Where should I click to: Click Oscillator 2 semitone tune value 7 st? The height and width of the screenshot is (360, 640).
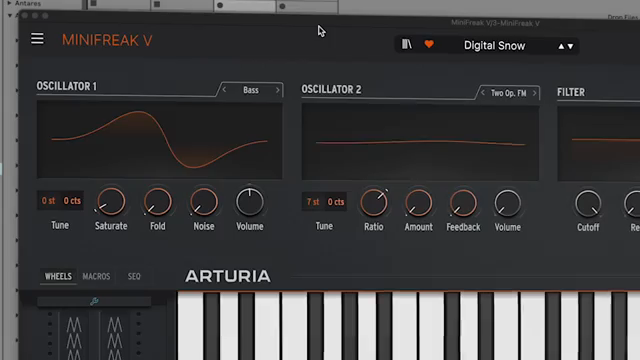(313, 202)
